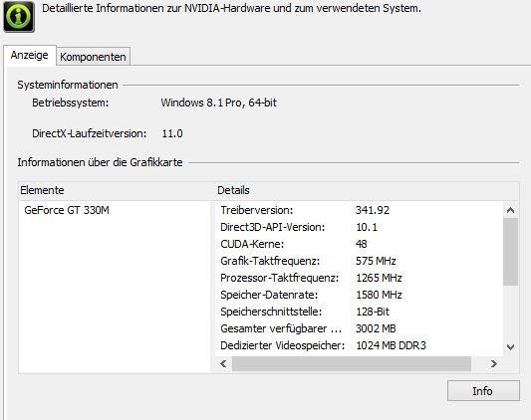Click the vertical scrollbar down arrow
The width and height of the screenshot is (531, 420).
pyautogui.click(x=511, y=347)
